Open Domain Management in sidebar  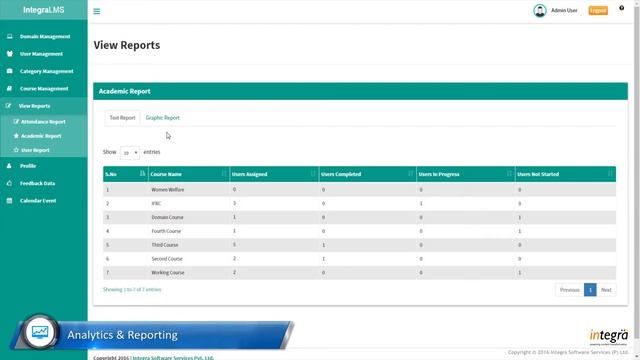(x=44, y=36)
